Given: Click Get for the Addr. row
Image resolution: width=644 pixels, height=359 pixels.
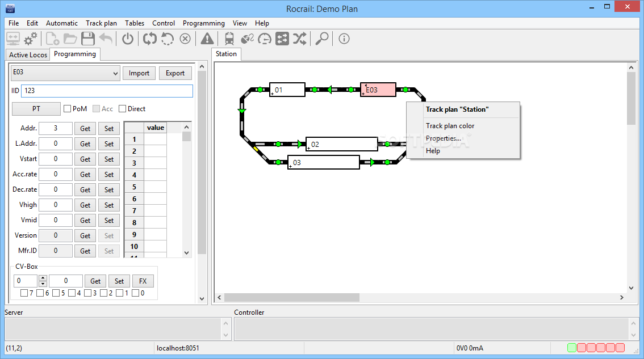Looking at the screenshot, I should coord(85,128).
